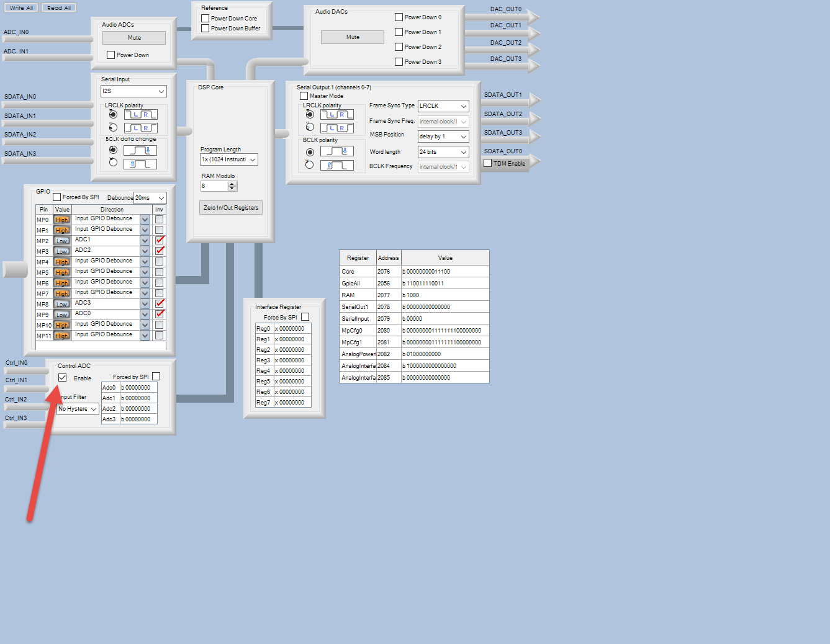Image resolution: width=830 pixels, height=644 pixels.
Task: Choose Serial Output BCLK falling-edge waveform icon
Action: [x=337, y=151]
